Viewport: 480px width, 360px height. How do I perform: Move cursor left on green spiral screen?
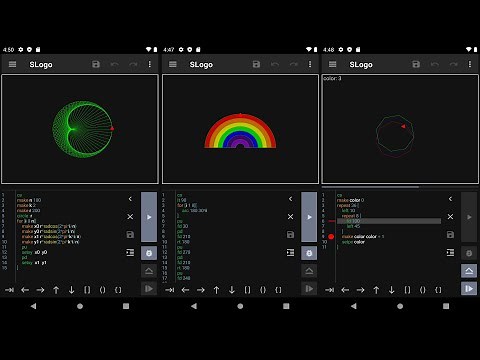point(25,290)
